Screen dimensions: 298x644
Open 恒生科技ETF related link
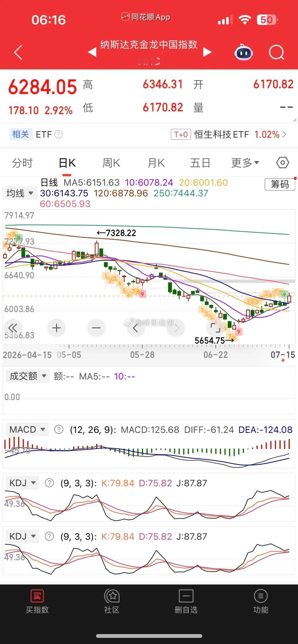pyautogui.click(x=222, y=134)
